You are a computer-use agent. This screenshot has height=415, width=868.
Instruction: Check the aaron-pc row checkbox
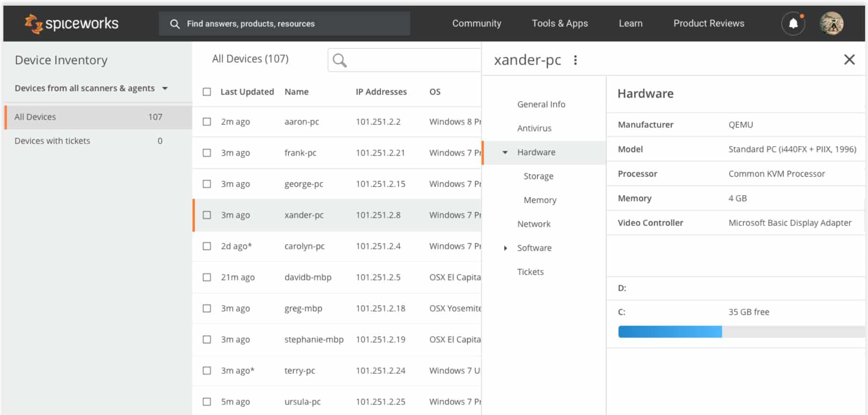[x=207, y=122]
